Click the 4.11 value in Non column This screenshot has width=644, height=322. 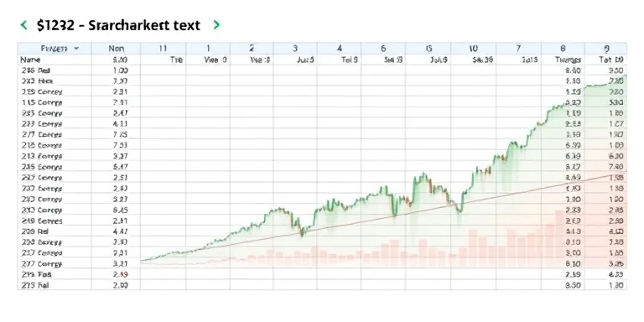point(120,124)
